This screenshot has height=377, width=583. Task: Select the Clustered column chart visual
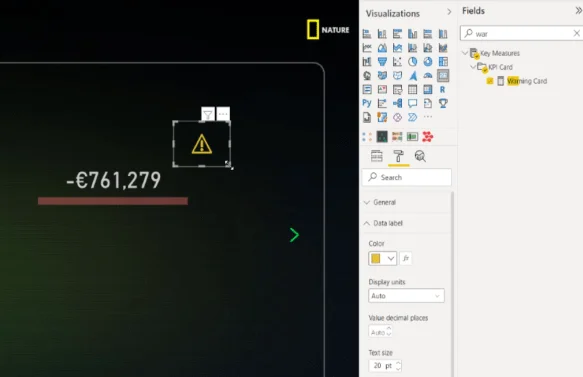[x=413, y=34]
